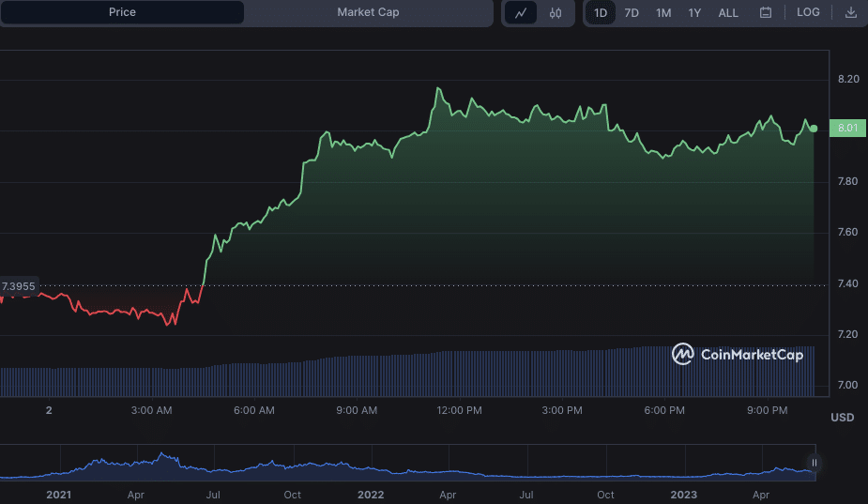Click the 7.3955 opening price label

point(19,285)
